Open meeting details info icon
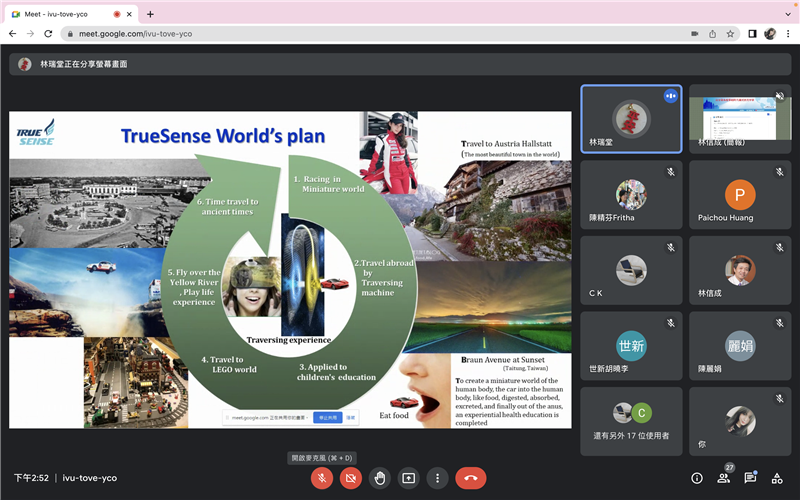Viewport: 800px width, 500px height. pyautogui.click(x=697, y=478)
